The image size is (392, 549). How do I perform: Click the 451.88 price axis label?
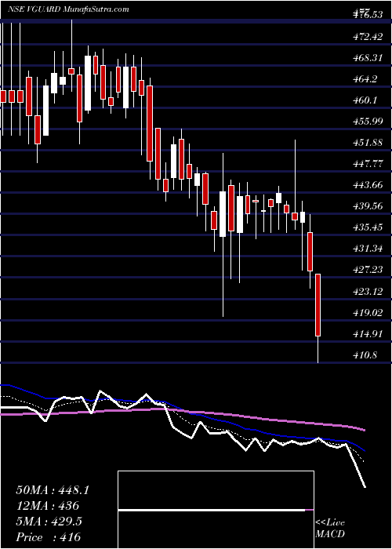click(368, 143)
